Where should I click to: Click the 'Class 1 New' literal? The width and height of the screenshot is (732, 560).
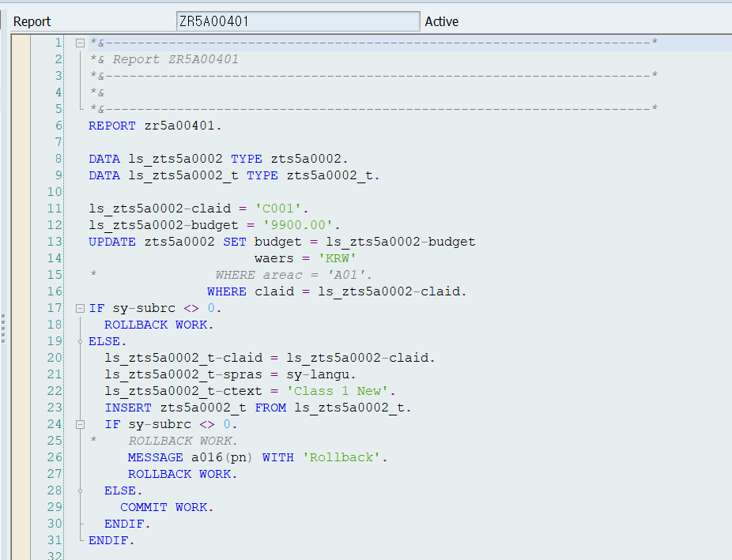pos(337,391)
